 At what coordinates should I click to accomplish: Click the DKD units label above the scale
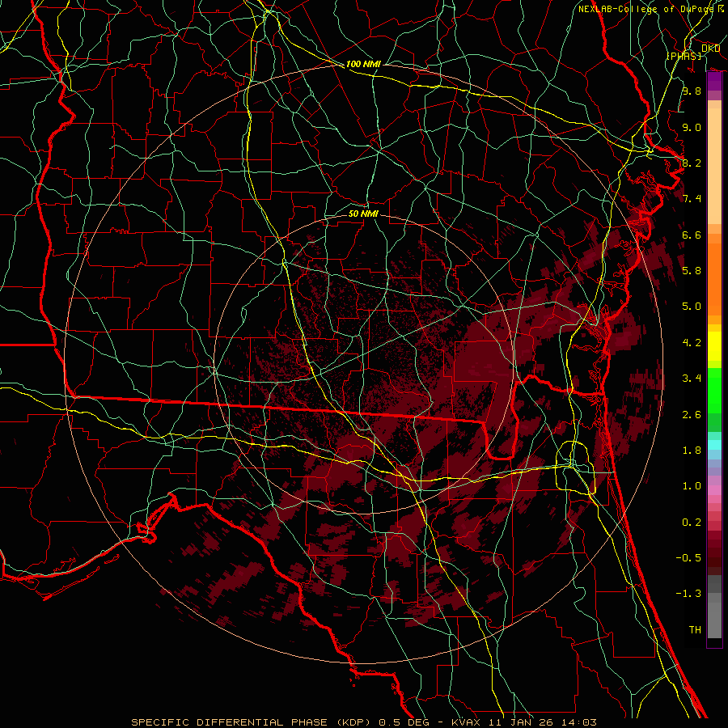(710, 48)
